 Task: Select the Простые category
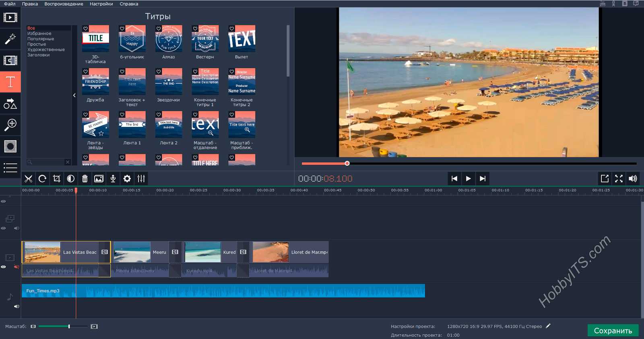pyautogui.click(x=49, y=44)
